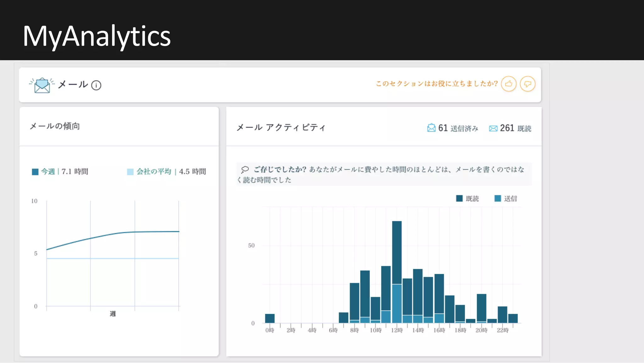
Task: Click the 既読 legend label
Action: (x=472, y=199)
